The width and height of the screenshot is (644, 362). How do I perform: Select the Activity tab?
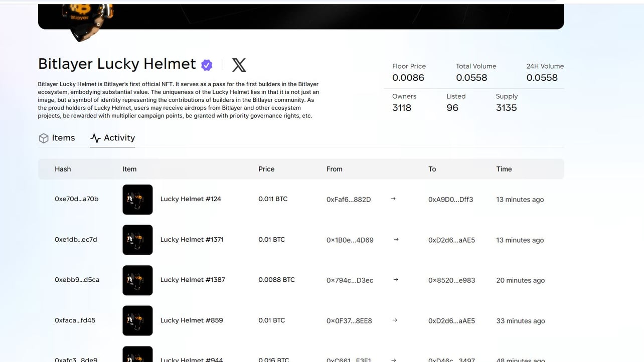point(119,138)
